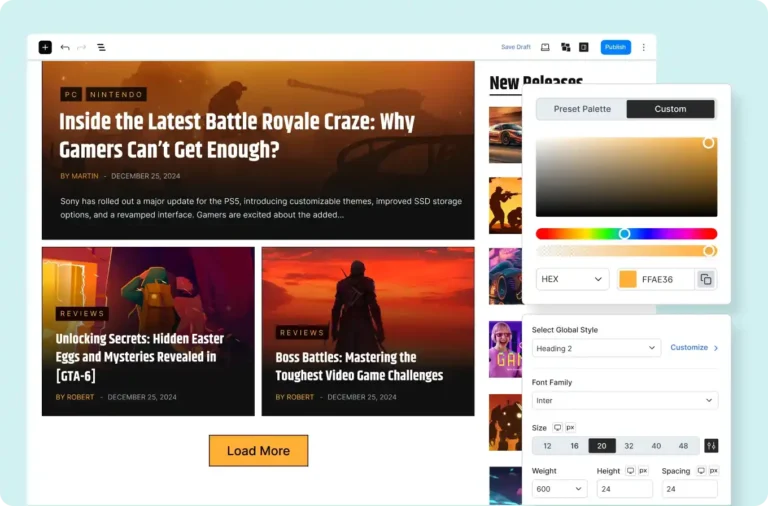
Task: Open the document overview list icon
Action: pyautogui.click(x=101, y=47)
